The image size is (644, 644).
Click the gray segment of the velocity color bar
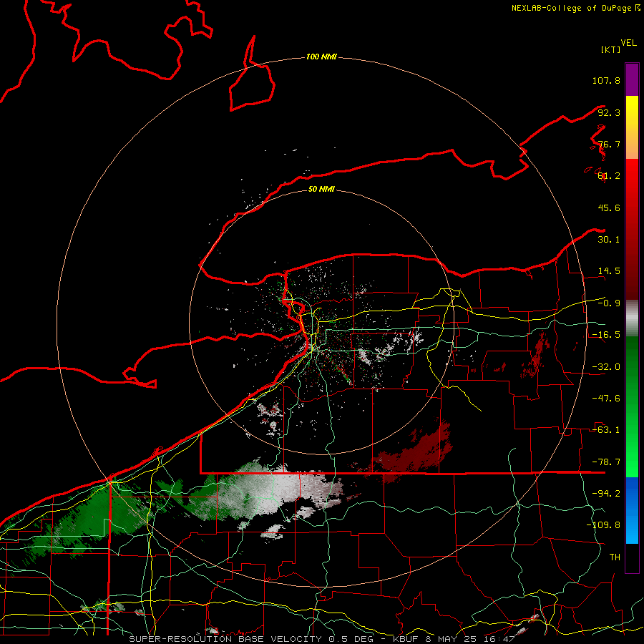pyautogui.click(x=632, y=318)
